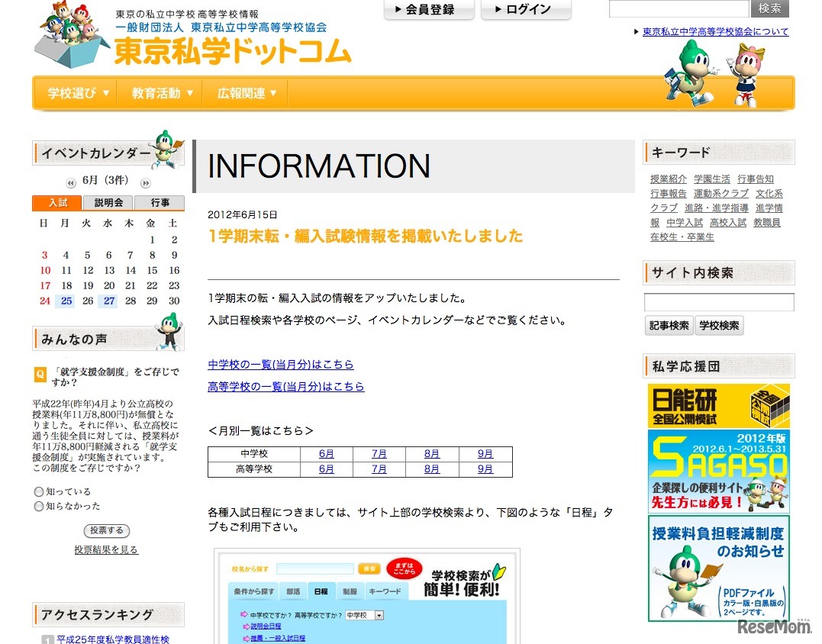Click keyword 授業紹介

669,179
